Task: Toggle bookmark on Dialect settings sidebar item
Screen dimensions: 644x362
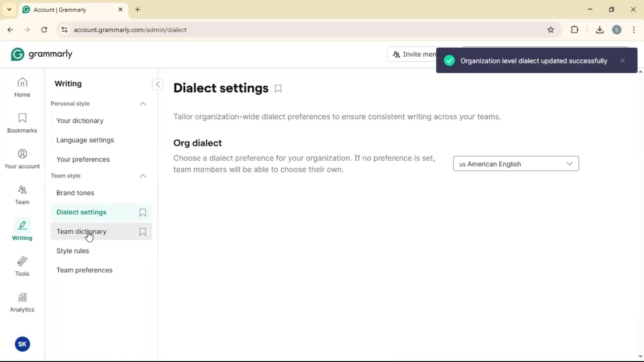Action: coord(143,213)
